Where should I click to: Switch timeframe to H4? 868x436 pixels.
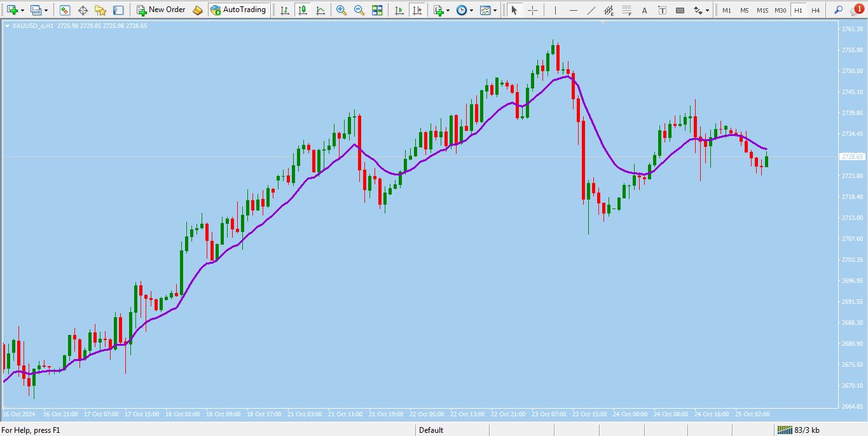click(x=816, y=10)
